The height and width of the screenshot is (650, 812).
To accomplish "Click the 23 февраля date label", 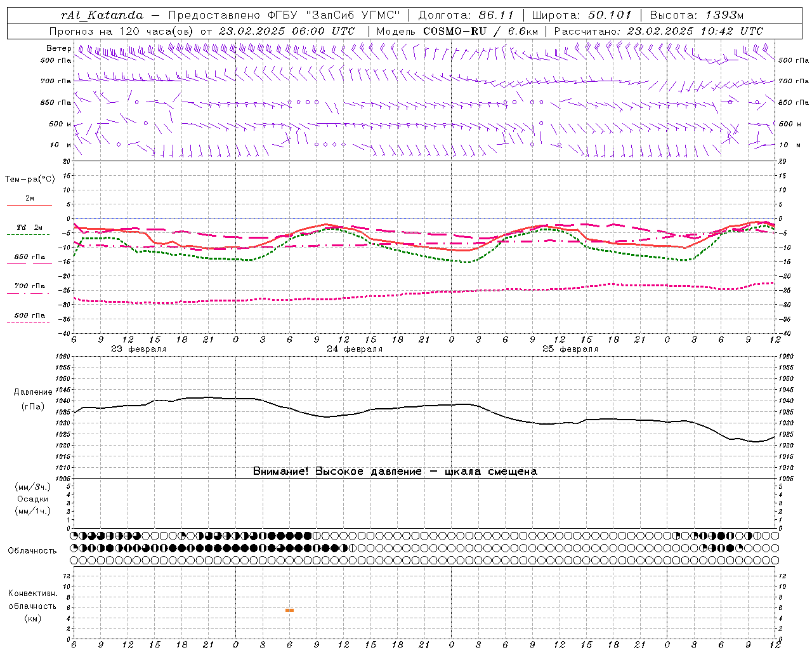I will pos(138,349).
